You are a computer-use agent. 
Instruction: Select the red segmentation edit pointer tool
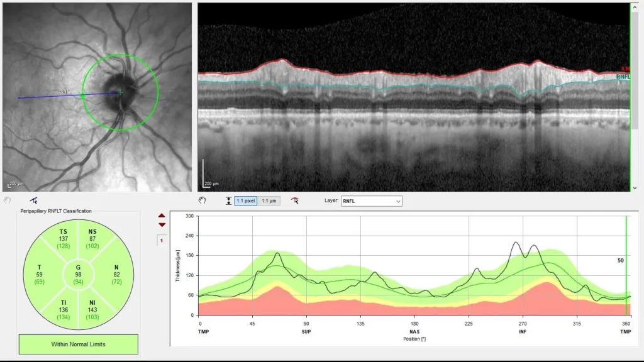point(295,200)
